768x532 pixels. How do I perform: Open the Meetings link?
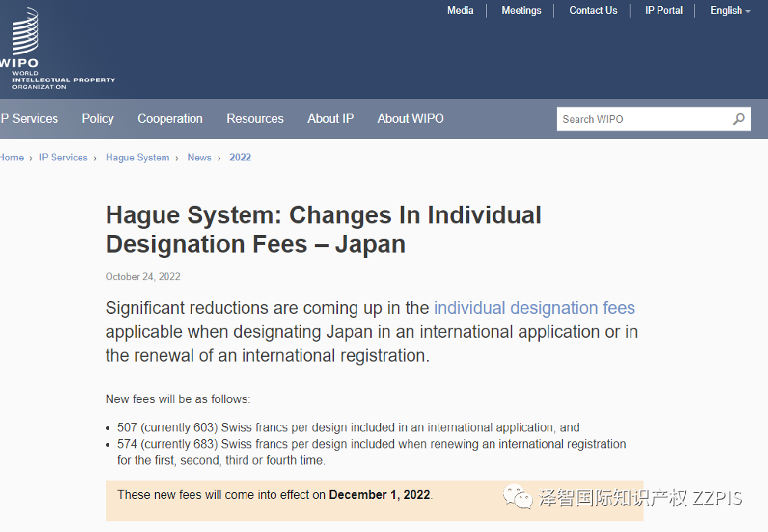(x=521, y=11)
